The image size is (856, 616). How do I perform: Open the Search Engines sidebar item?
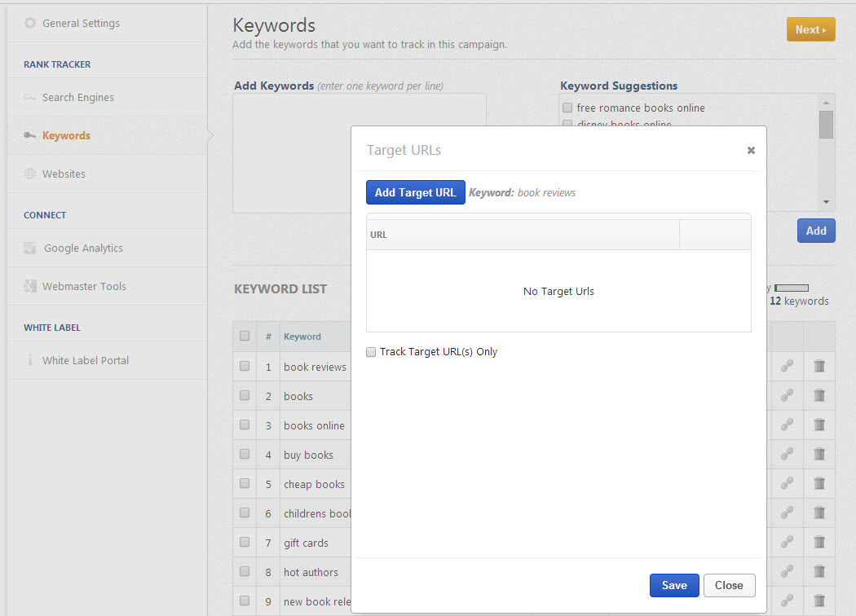77,98
